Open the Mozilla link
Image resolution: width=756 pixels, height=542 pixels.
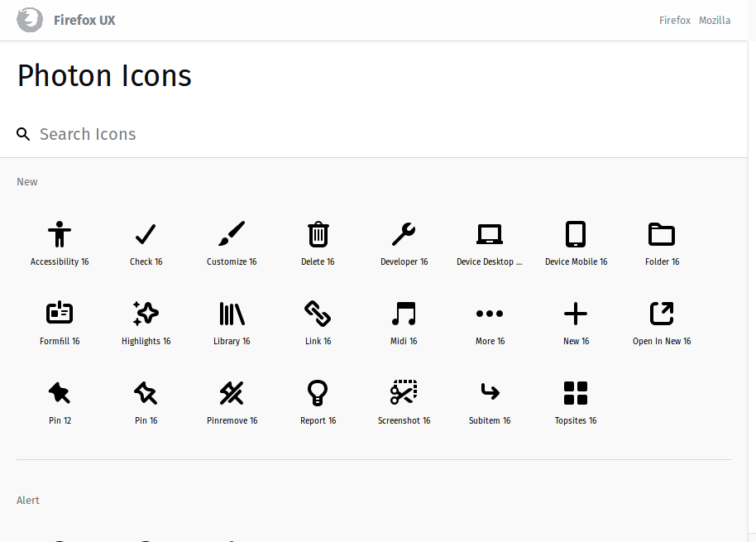pos(715,20)
